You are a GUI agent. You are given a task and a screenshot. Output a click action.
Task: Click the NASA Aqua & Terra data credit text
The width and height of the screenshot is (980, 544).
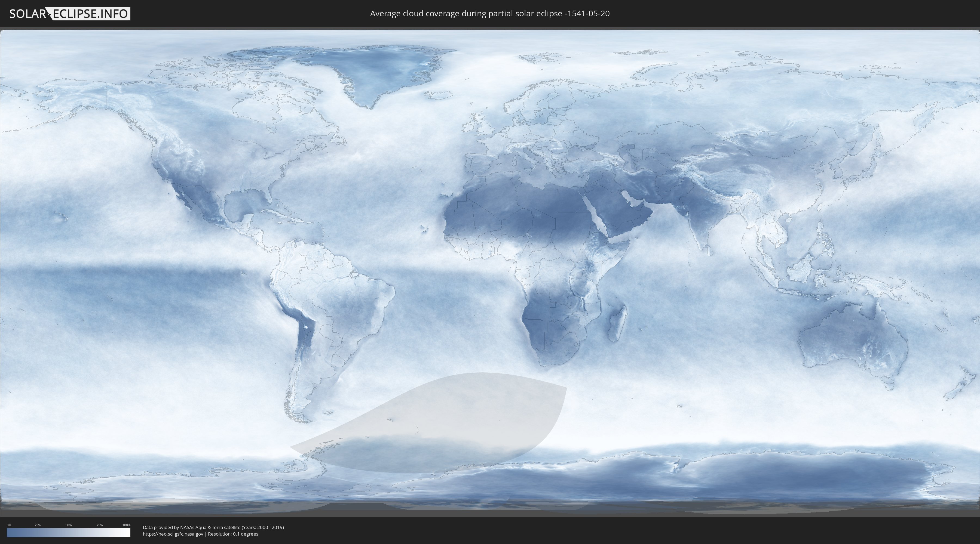click(213, 527)
